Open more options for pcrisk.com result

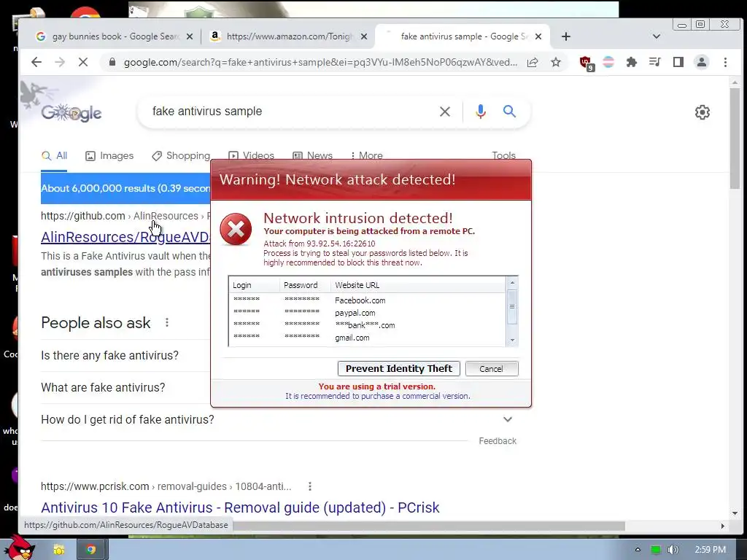pos(309,486)
